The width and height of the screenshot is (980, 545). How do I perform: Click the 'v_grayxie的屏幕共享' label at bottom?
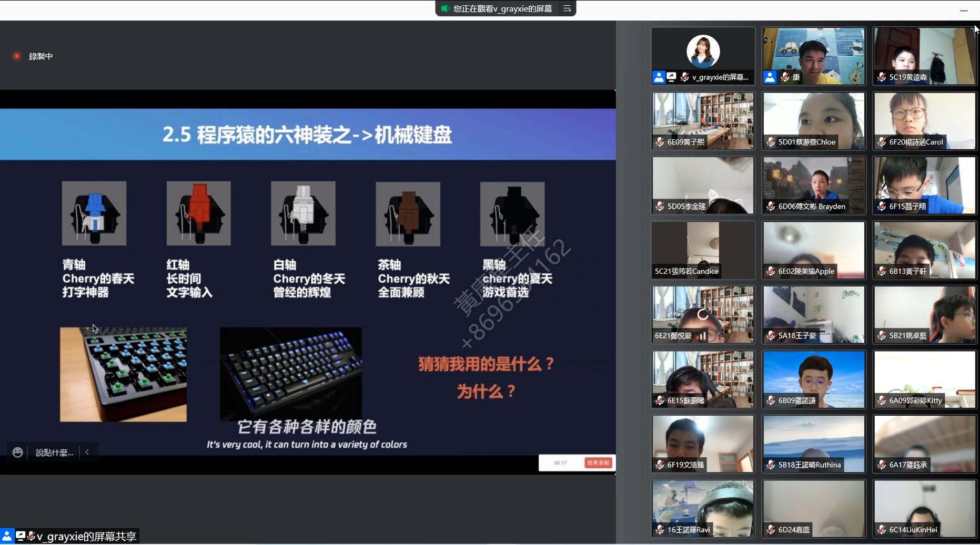pyautogui.click(x=86, y=536)
